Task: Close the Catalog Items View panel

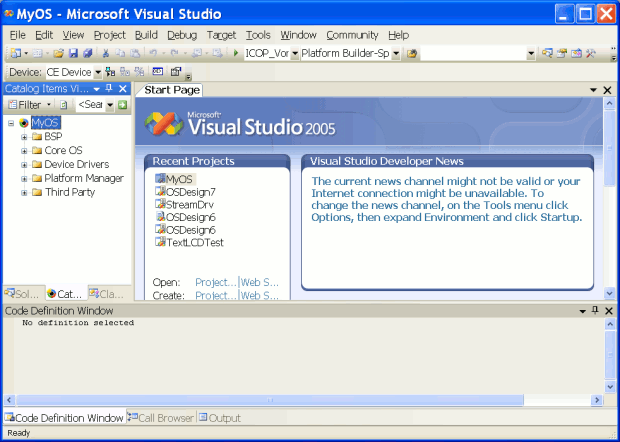Action: pyautogui.click(x=123, y=89)
